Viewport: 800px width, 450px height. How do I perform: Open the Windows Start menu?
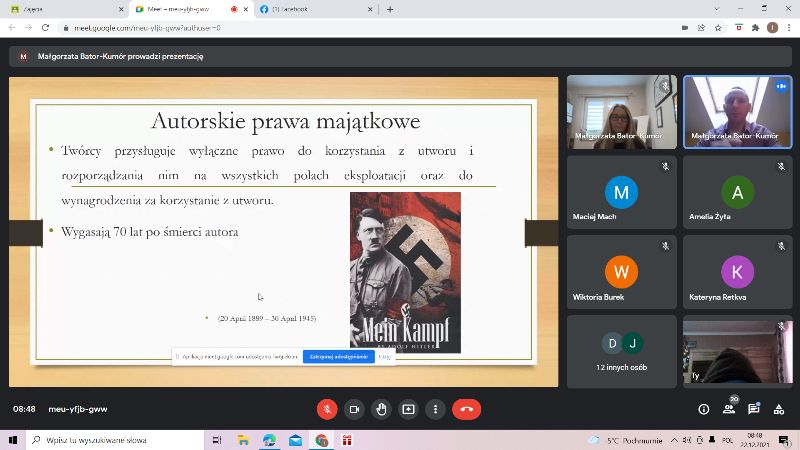coord(13,440)
